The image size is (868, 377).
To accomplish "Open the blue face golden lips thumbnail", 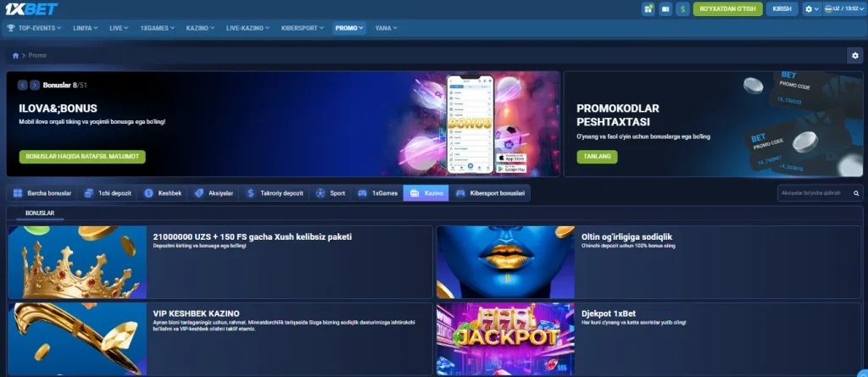I will tap(505, 263).
